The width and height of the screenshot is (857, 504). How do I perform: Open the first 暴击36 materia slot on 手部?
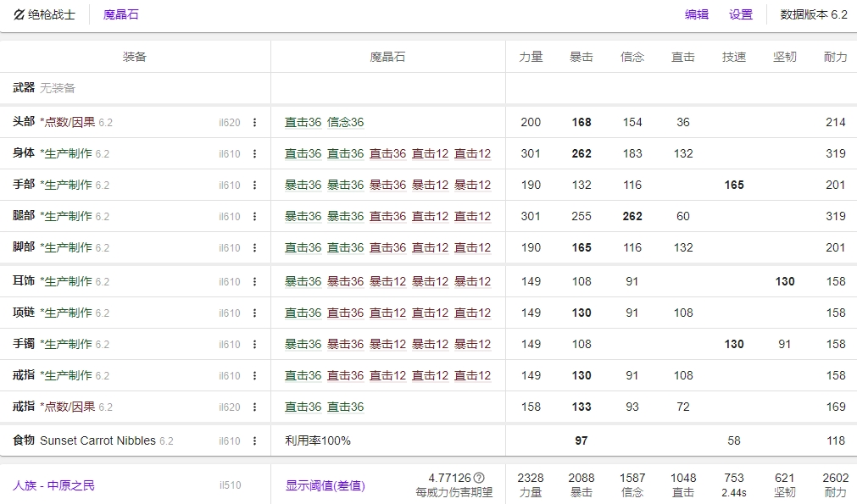coord(303,185)
